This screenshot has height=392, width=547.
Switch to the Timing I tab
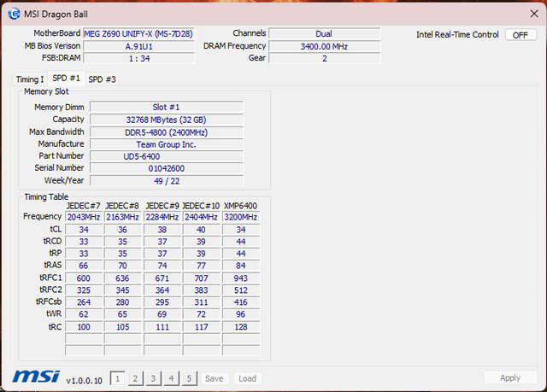point(30,79)
